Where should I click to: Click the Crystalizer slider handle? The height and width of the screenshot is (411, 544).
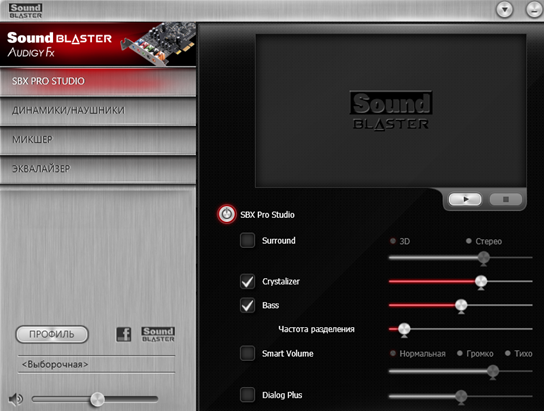(x=481, y=282)
